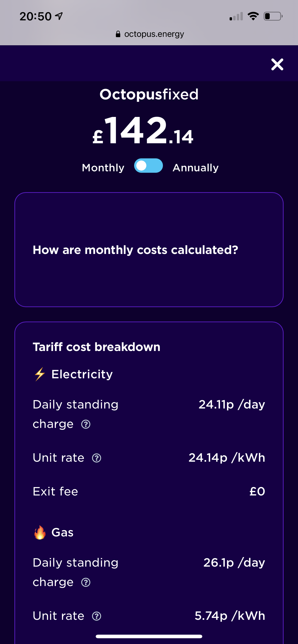Tap the battery indicator icon
This screenshot has width=298, height=644.
(x=273, y=16)
